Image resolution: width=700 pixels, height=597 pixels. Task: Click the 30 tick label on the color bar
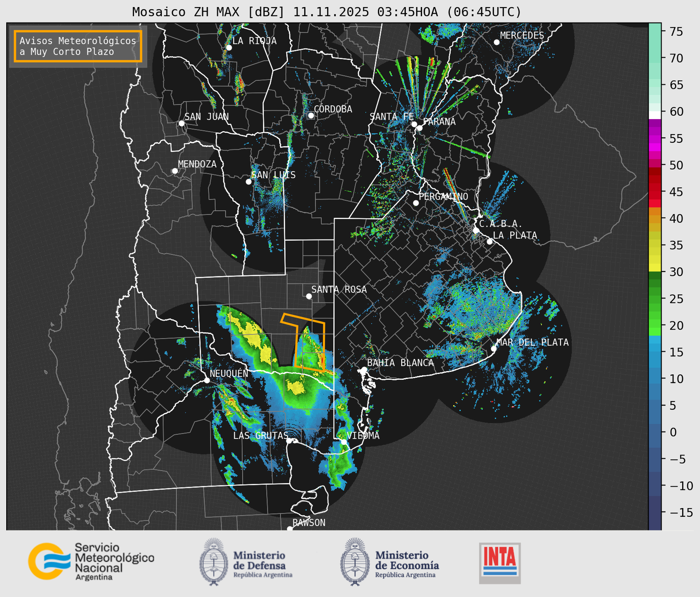(676, 272)
